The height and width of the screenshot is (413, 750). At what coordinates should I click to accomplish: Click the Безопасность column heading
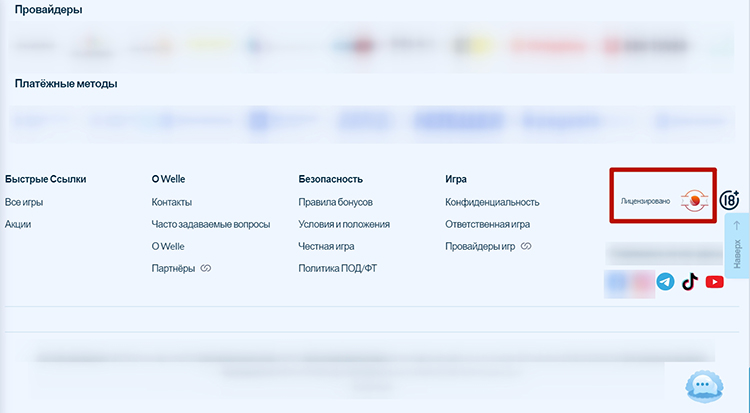[331, 179]
